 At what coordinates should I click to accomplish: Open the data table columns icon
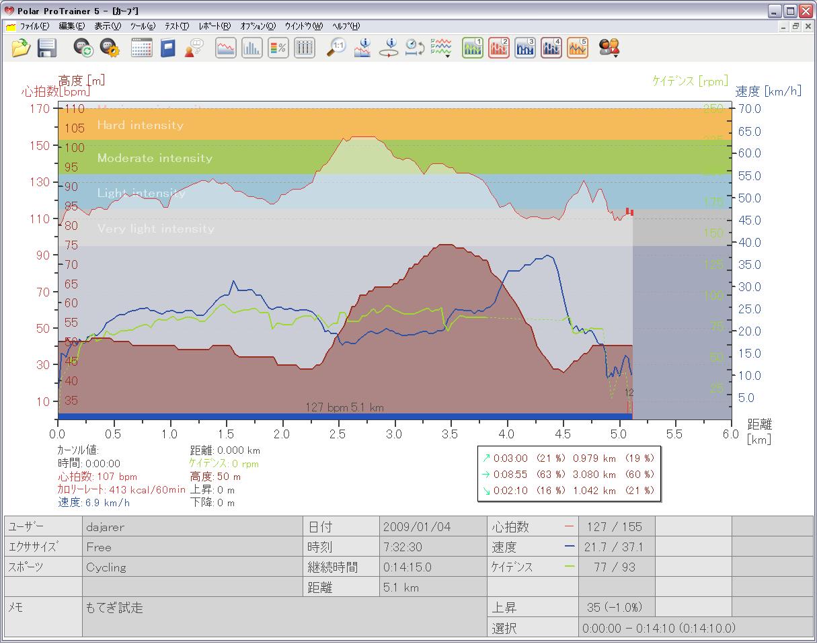click(x=305, y=48)
